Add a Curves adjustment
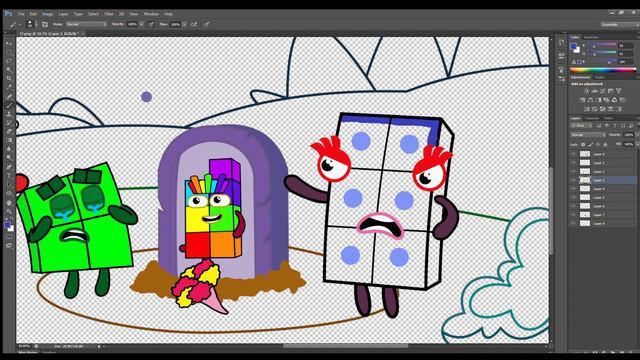Image resolution: width=640 pixels, height=360 pixels. point(602,91)
